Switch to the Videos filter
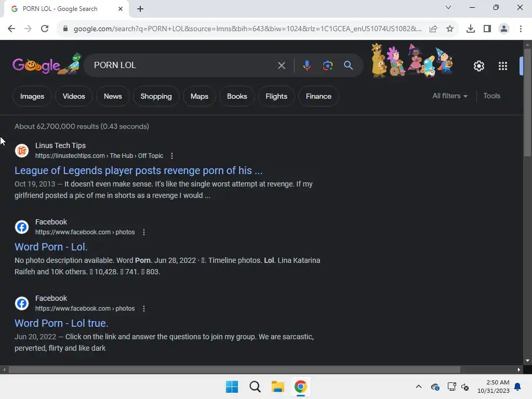This screenshot has height=399, width=532. pos(74,96)
